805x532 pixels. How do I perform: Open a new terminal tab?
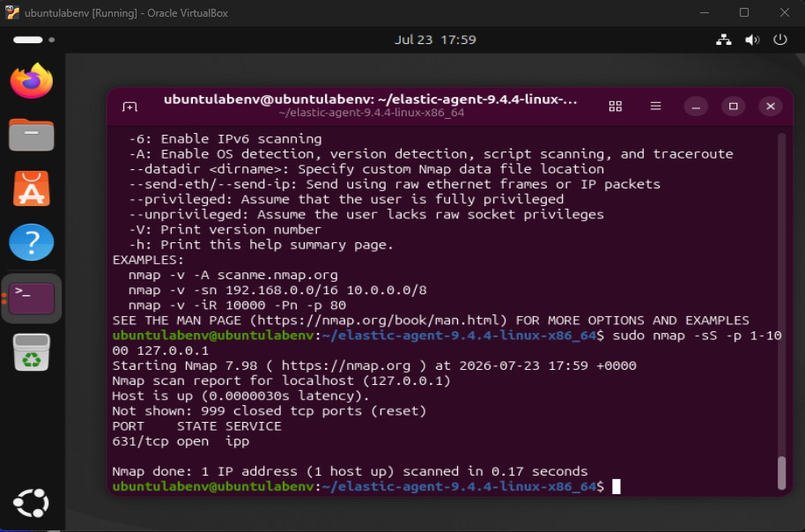pyautogui.click(x=129, y=107)
